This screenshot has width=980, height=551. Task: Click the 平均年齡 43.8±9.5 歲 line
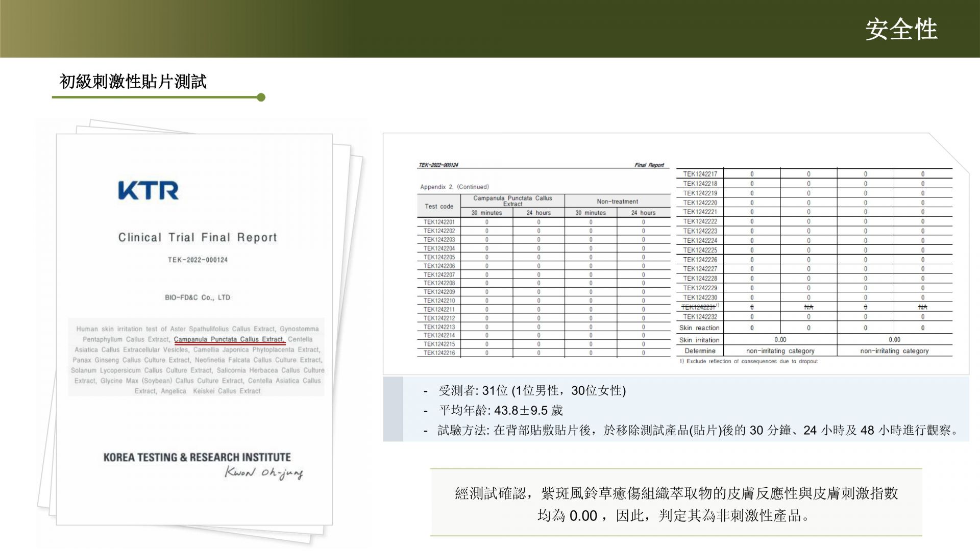(x=500, y=411)
